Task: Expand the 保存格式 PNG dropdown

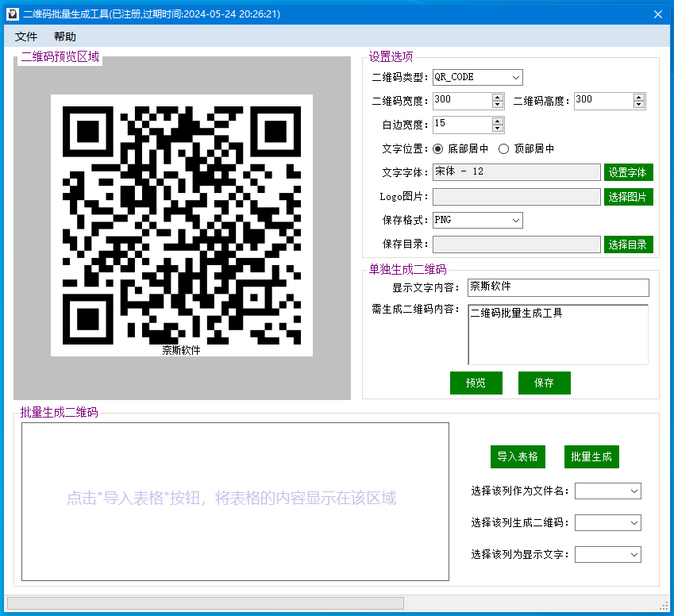Action: click(x=516, y=221)
